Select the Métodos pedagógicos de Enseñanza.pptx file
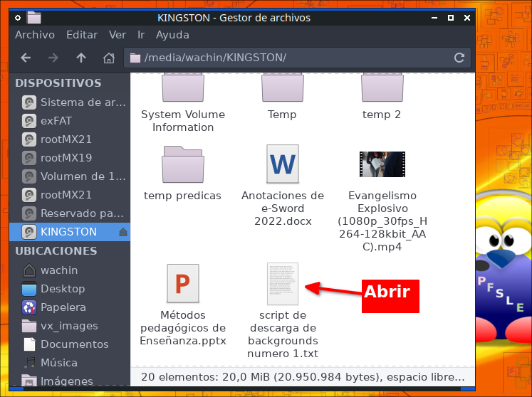Viewport: 532px width, 397px height. (x=183, y=283)
